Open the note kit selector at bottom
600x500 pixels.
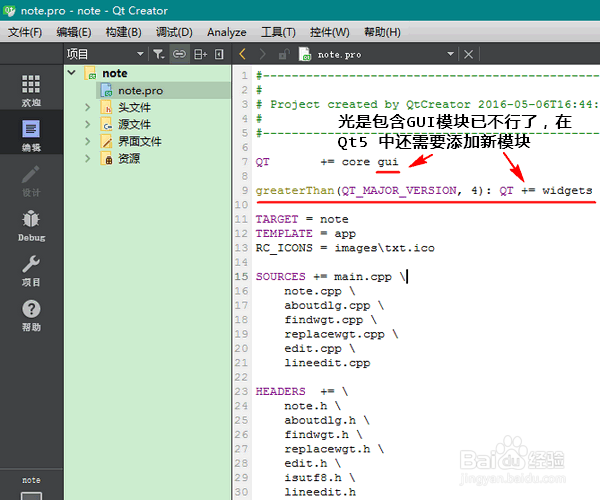(x=31, y=486)
